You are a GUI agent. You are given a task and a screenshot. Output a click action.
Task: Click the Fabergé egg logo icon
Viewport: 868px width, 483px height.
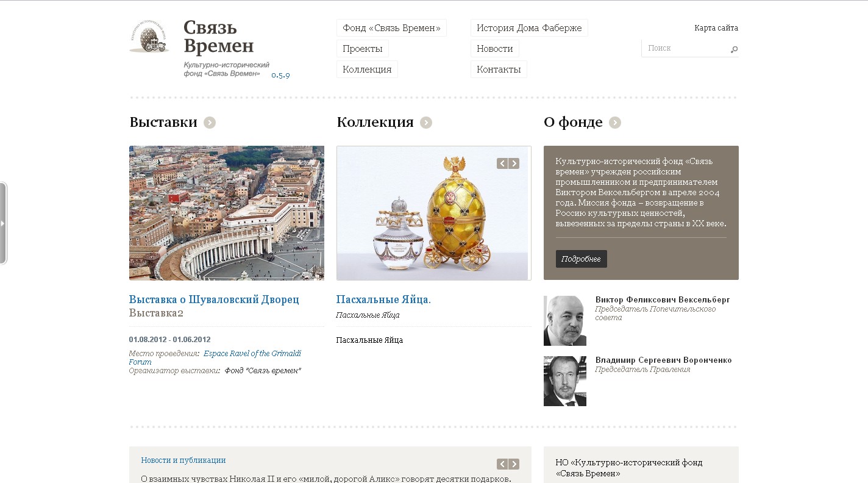click(149, 37)
